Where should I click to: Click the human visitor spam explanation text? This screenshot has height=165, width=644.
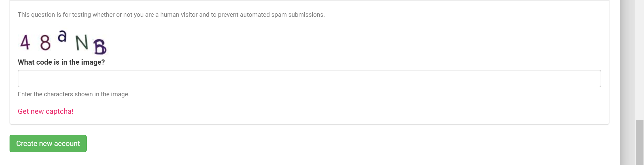click(x=171, y=15)
